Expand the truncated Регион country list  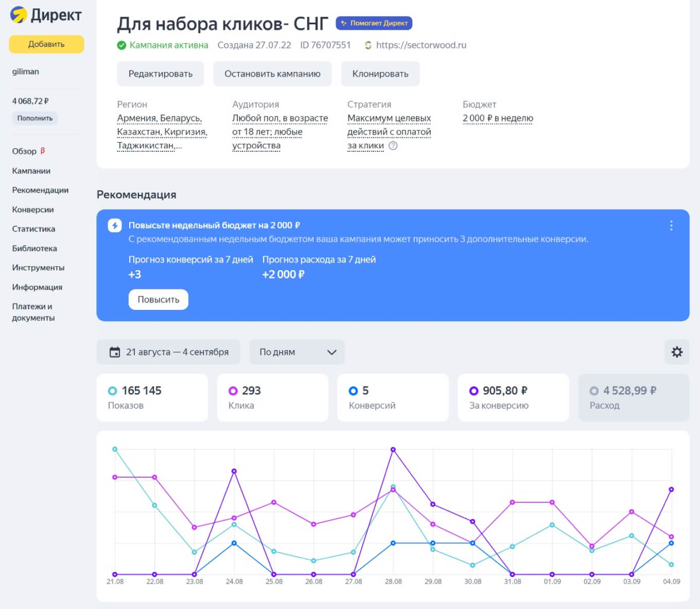(162, 132)
